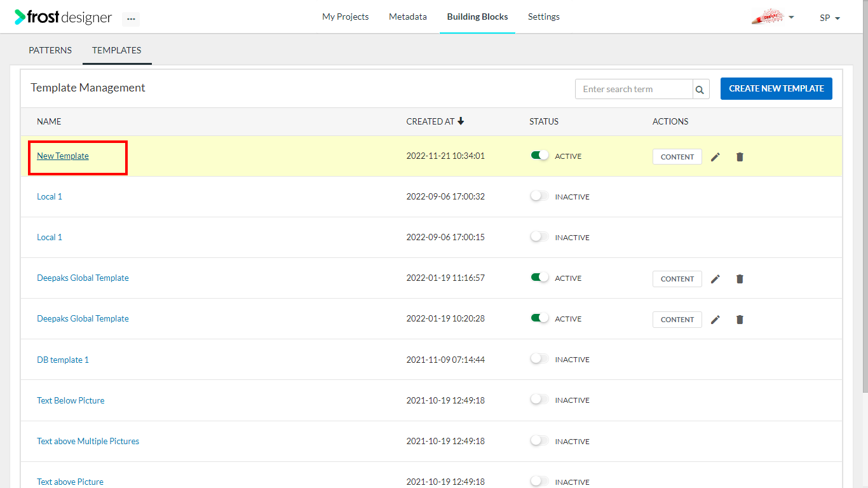
Task: Click Create New Template button
Action: pos(776,88)
